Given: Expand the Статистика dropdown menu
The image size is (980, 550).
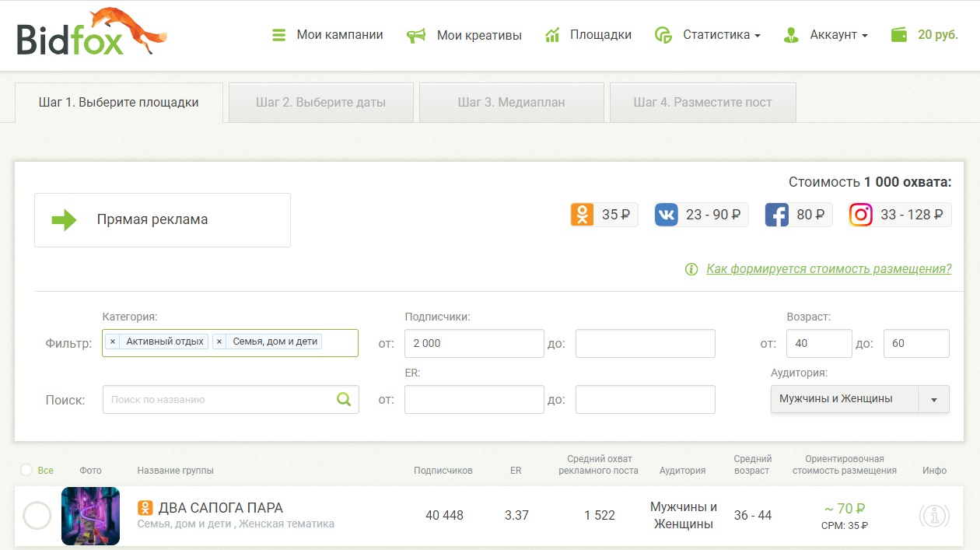Looking at the screenshot, I should 721,35.
